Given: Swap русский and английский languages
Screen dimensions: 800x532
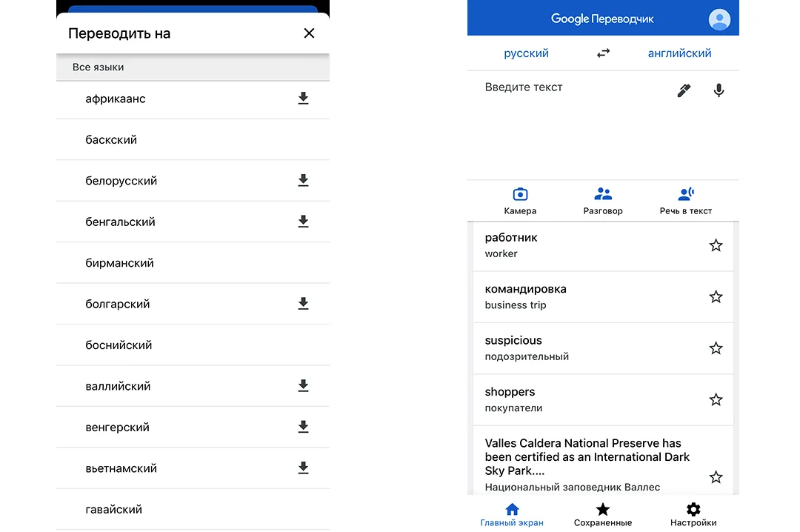Looking at the screenshot, I should click(603, 53).
